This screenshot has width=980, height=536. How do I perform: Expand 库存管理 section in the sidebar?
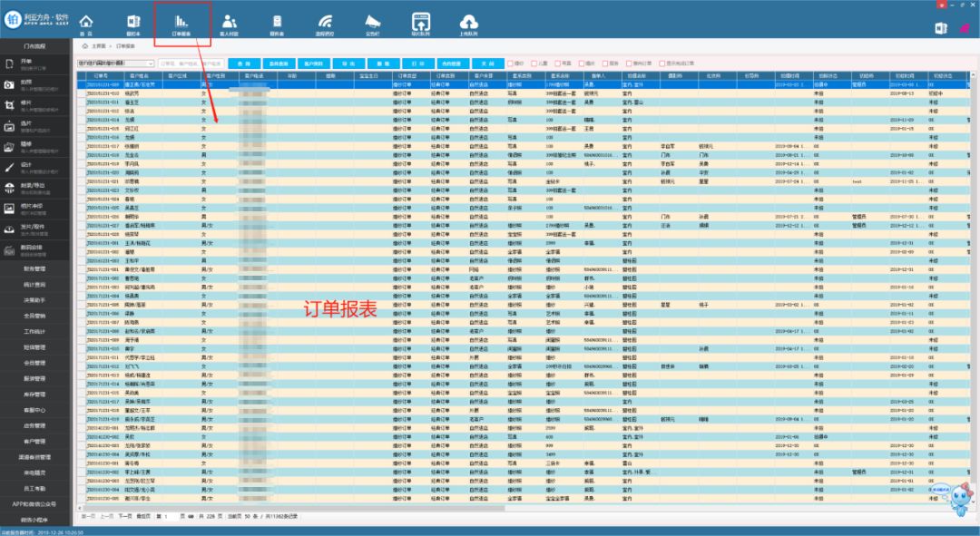pos(34,395)
